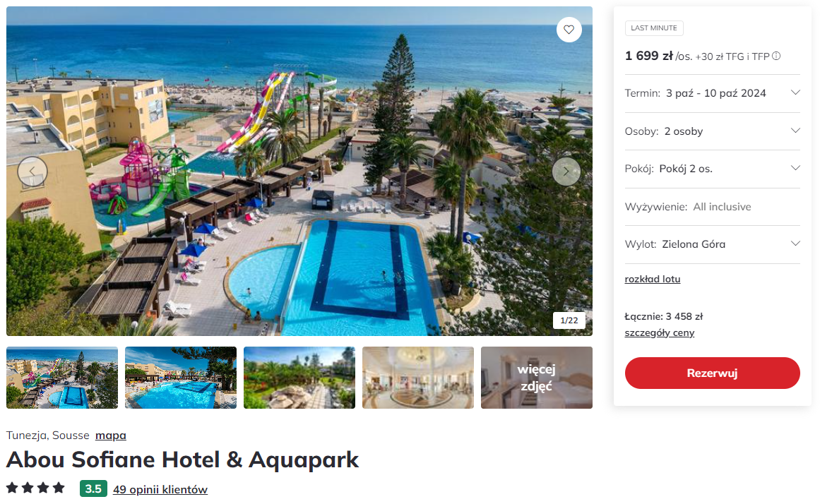Select first thumbnail with aerial pool view
This screenshot has height=504, width=820.
(x=62, y=378)
